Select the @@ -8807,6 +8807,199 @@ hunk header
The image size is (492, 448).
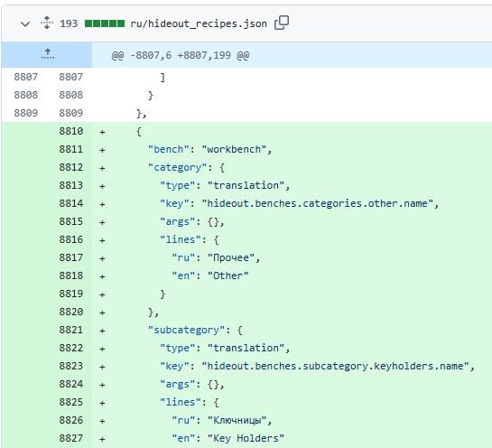181,56
